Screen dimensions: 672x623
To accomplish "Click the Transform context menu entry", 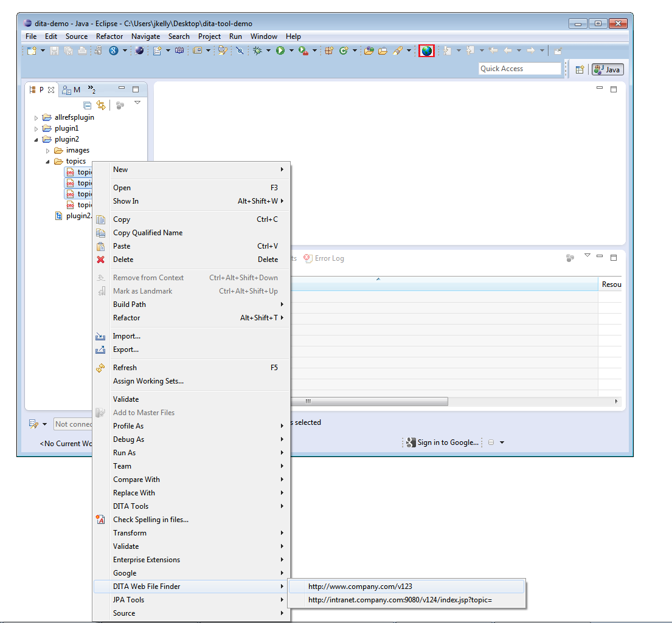I will pyautogui.click(x=192, y=532).
